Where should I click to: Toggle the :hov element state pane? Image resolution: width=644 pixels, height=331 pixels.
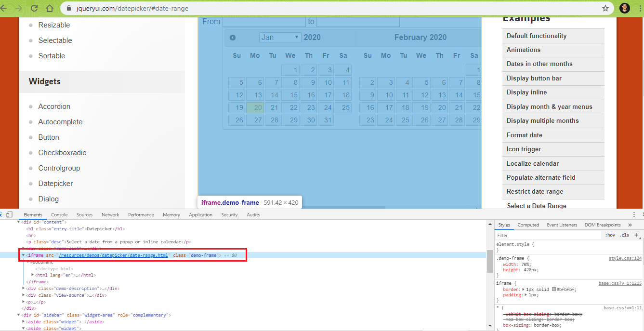click(610, 235)
